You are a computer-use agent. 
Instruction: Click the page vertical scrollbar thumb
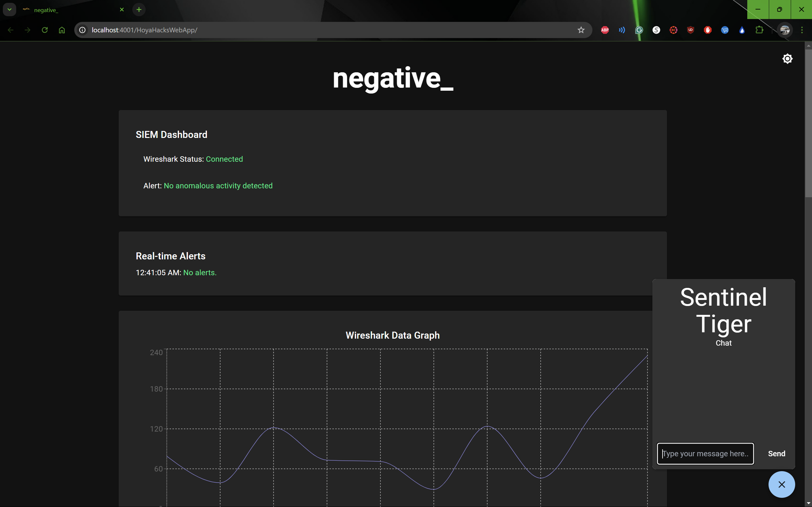coord(808,123)
